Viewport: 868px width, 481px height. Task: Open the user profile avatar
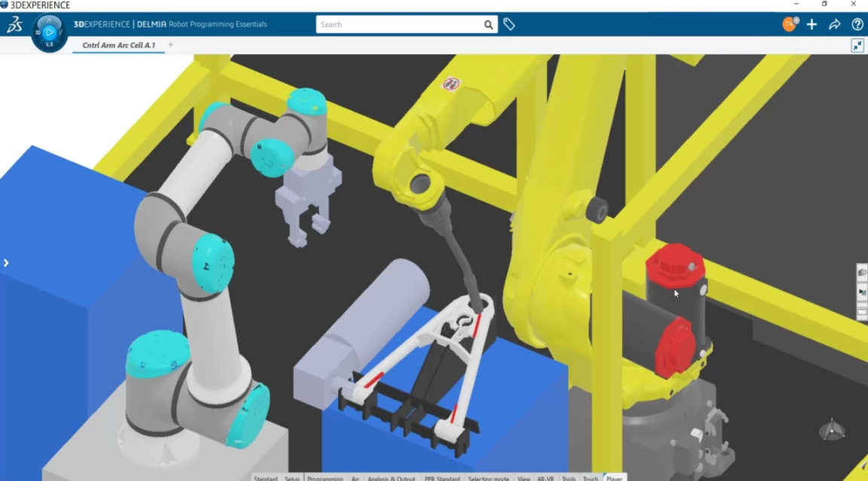pos(789,24)
